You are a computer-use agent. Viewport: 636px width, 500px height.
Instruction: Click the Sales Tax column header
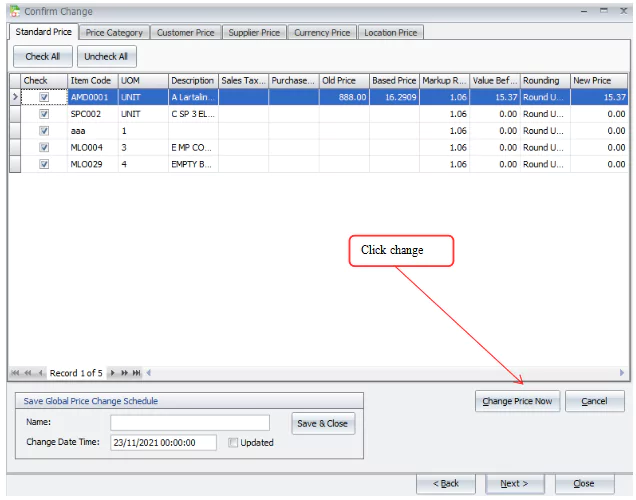243,81
